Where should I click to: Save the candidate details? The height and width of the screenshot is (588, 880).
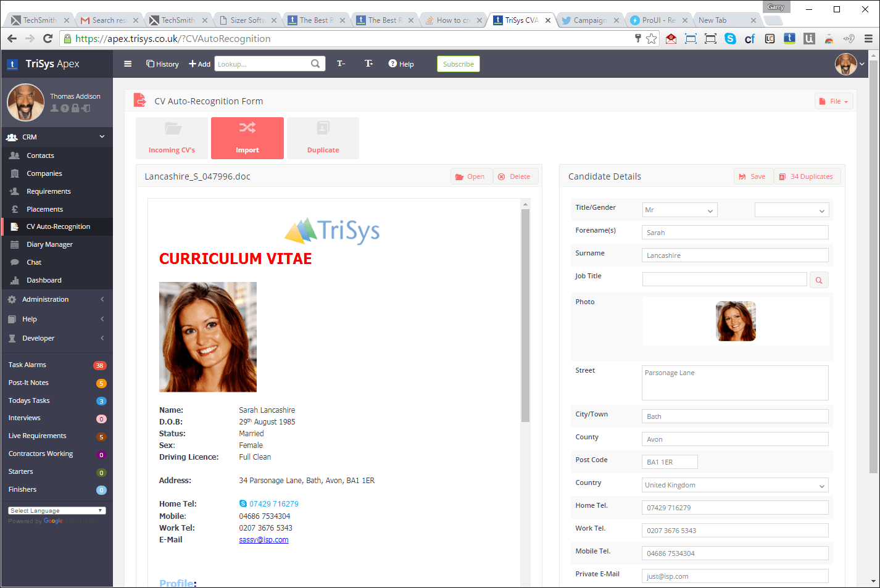(753, 176)
